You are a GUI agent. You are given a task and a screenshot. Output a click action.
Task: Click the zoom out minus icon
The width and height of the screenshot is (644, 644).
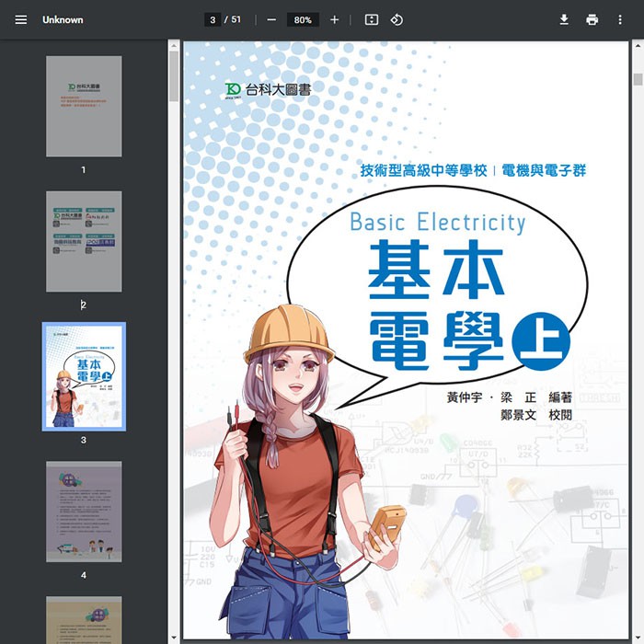point(271,19)
